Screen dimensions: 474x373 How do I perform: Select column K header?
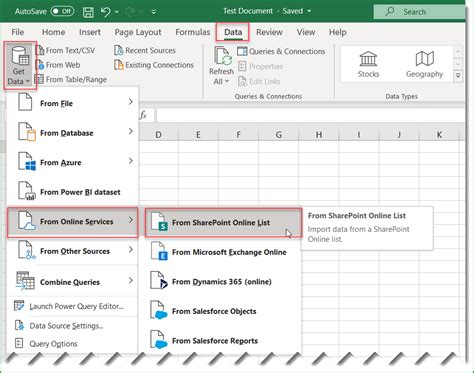[439, 135]
